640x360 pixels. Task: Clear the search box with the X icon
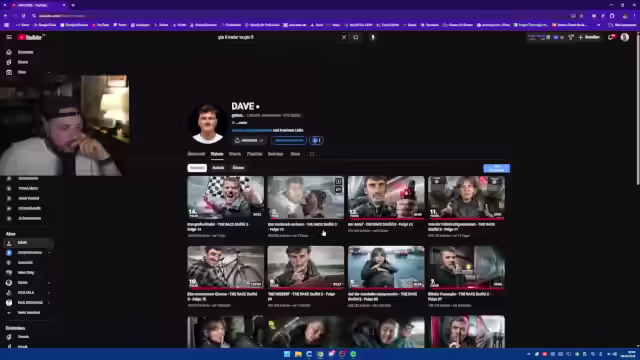(344, 37)
